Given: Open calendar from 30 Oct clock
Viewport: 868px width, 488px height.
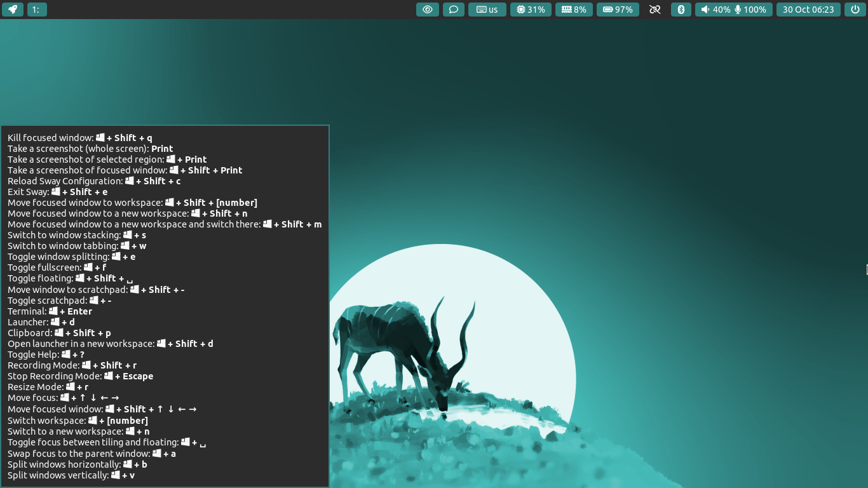Looking at the screenshot, I should tap(808, 10).
